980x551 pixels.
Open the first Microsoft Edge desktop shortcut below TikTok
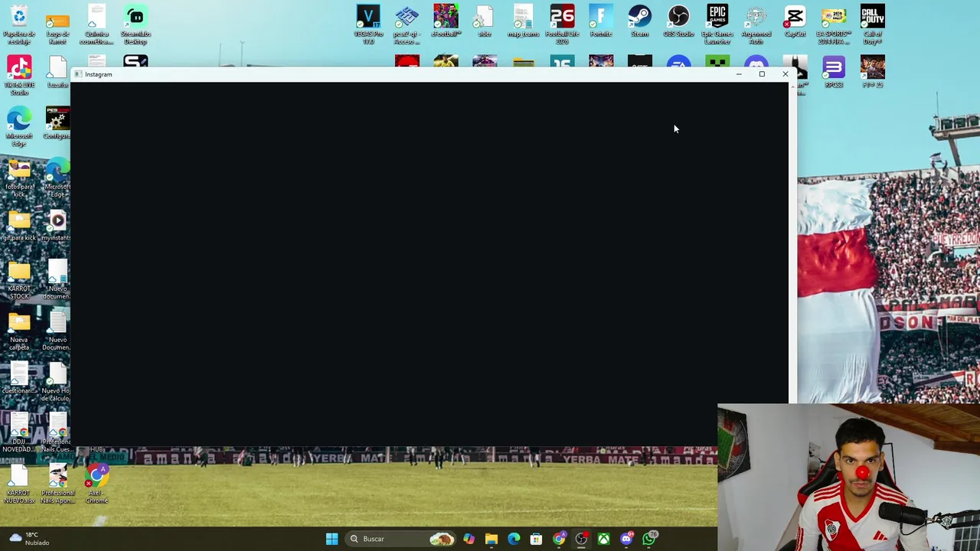(19, 127)
